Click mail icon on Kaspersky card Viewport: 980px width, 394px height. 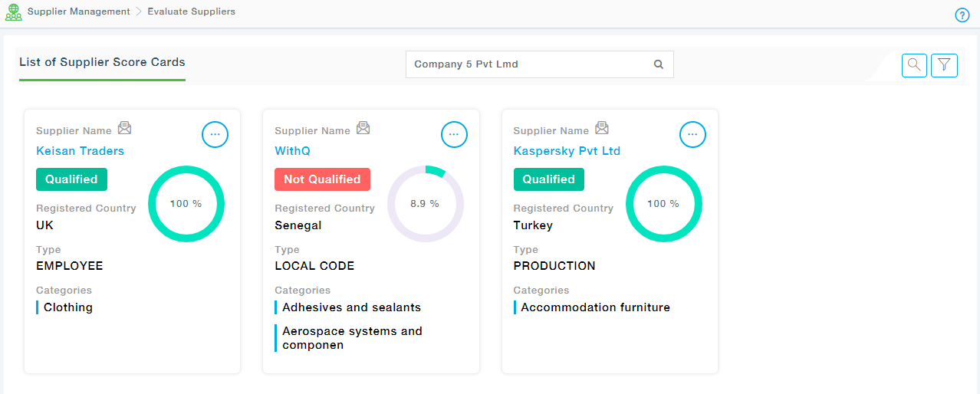pyautogui.click(x=602, y=128)
